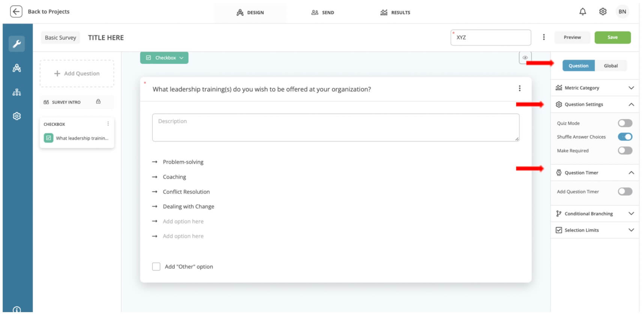The width and height of the screenshot is (644, 314).
Task: Open design compass icon in sidebar
Action: pyautogui.click(x=17, y=68)
